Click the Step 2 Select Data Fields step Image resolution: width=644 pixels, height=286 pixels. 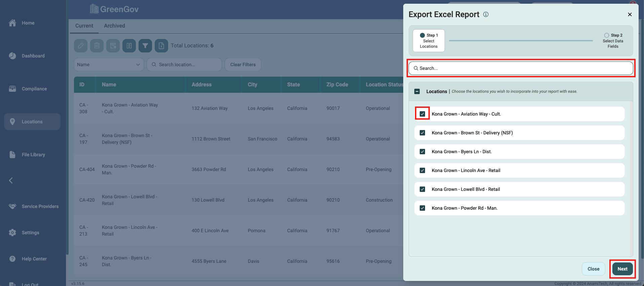tap(613, 41)
